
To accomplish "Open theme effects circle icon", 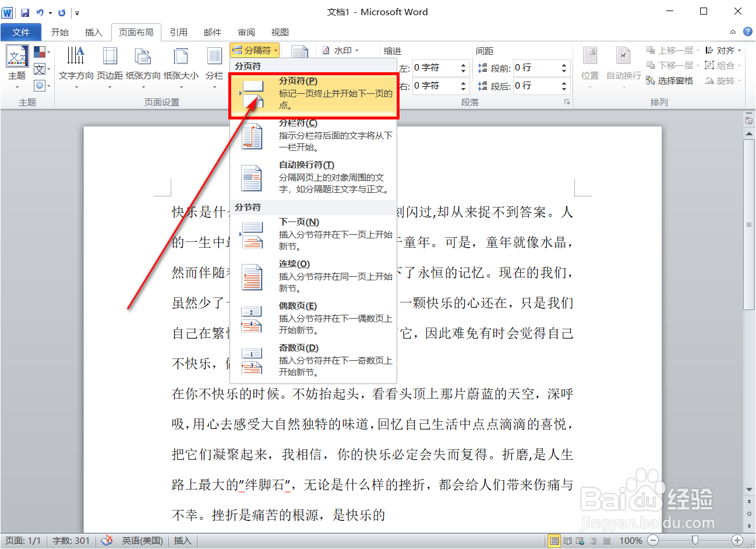I will coord(41,85).
